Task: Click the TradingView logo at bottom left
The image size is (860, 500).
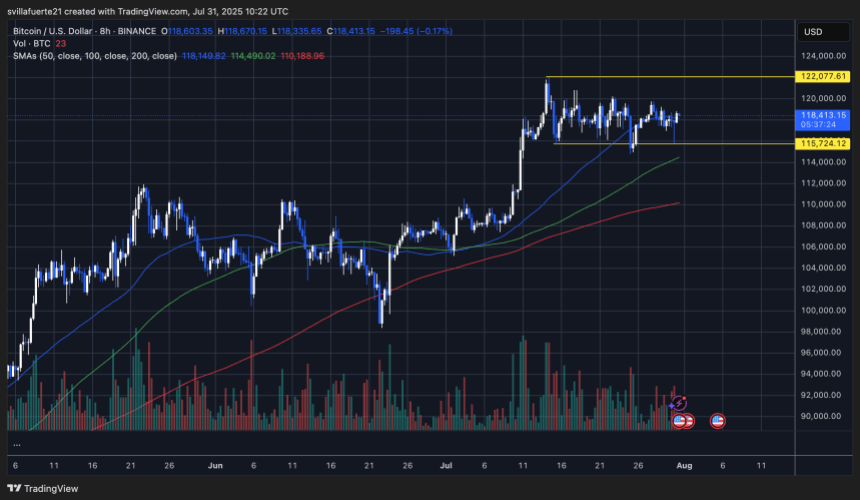Action: [40, 488]
